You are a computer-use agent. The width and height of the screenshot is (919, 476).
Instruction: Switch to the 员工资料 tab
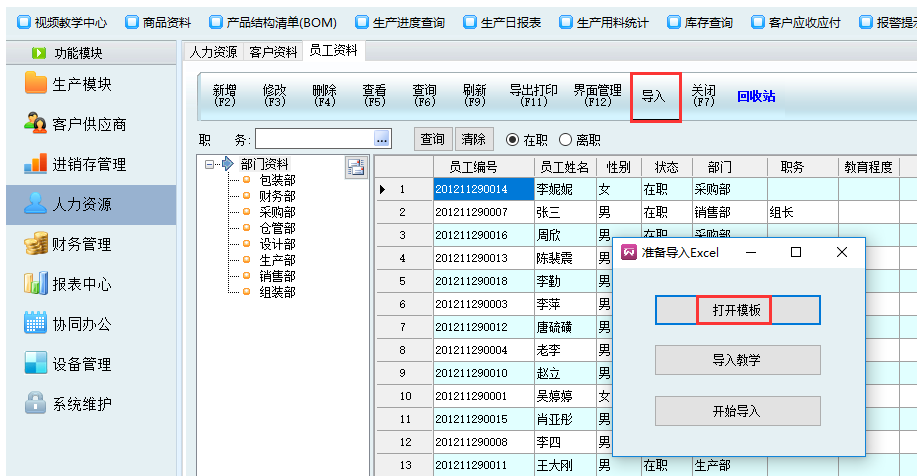pos(333,51)
